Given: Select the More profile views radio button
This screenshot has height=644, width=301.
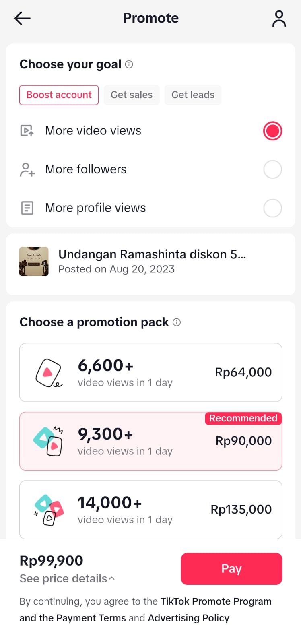Looking at the screenshot, I should click(272, 208).
